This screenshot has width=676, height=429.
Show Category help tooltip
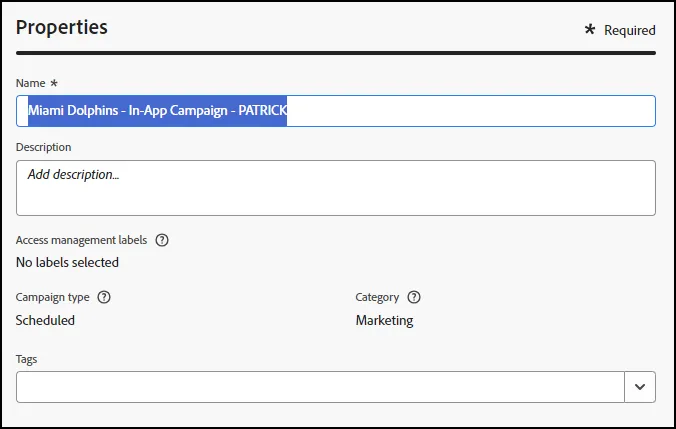(414, 297)
